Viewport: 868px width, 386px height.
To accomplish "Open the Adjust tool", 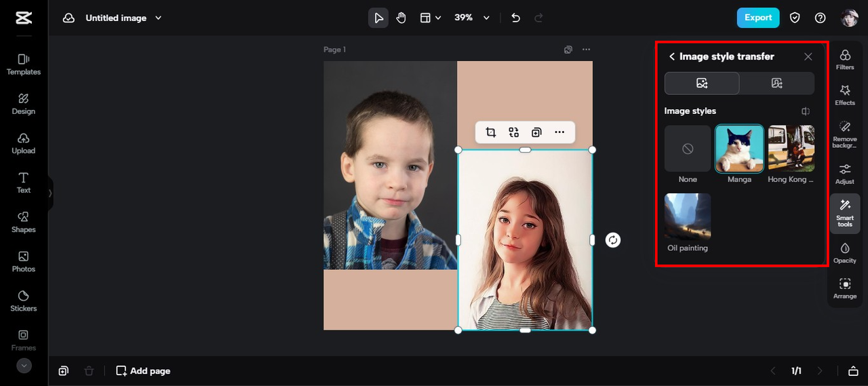I will coord(845,174).
